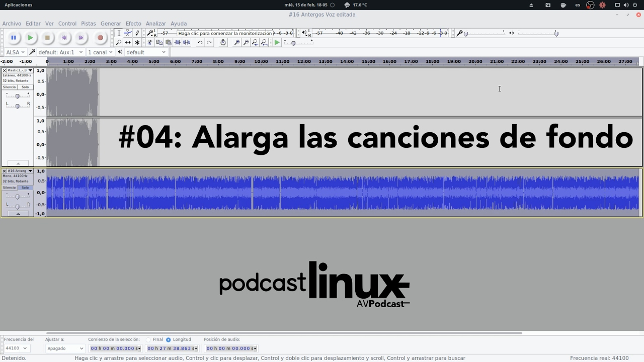Viewport: 644px width, 362px height.
Task: Click Fit Selection to window icon
Action: tap(255, 43)
